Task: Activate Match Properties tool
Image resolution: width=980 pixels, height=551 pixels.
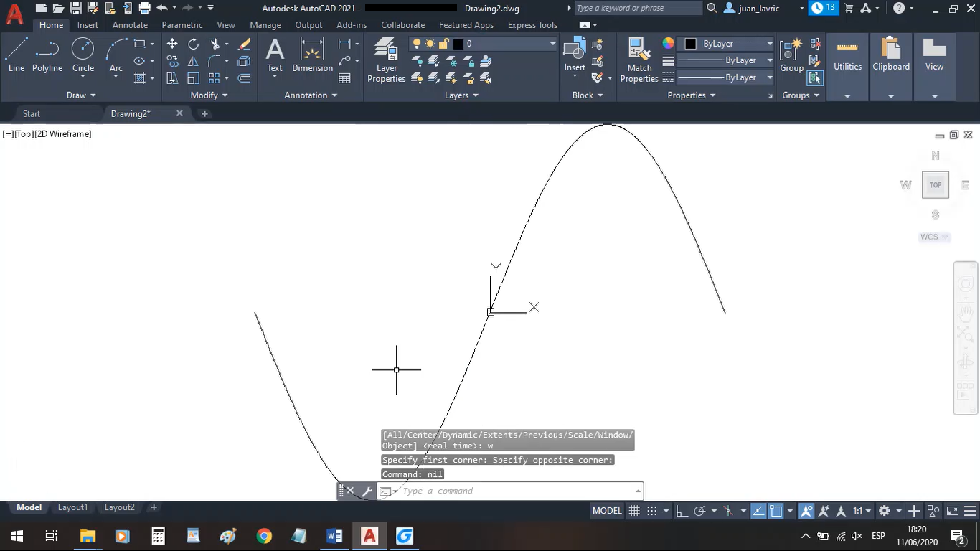Action: pos(639,60)
